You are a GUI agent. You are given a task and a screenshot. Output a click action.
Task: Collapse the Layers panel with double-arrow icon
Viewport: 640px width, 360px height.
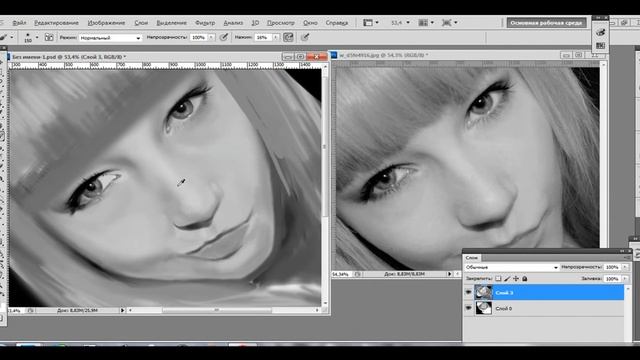622,251
